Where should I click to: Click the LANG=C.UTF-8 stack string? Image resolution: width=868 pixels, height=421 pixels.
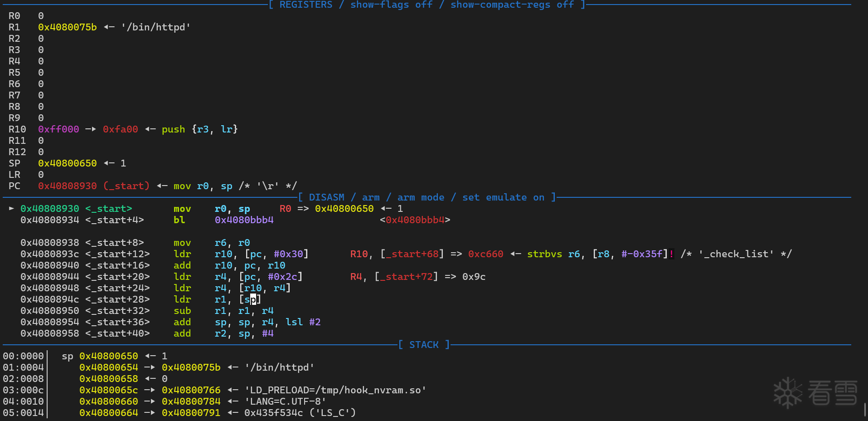click(x=285, y=401)
